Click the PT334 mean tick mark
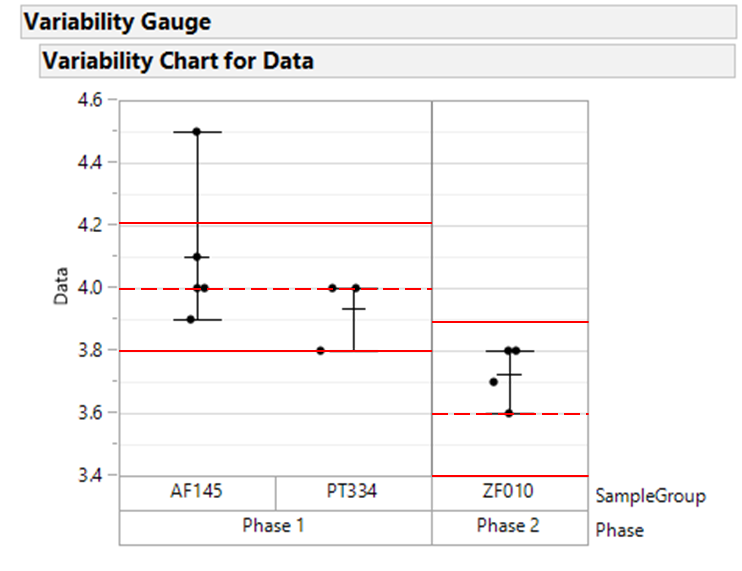The width and height of the screenshot is (742, 571). (353, 309)
